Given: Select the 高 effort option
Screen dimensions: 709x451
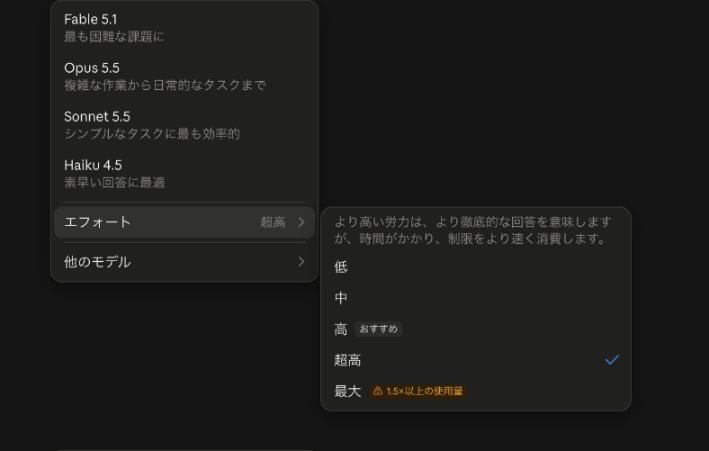Looking at the screenshot, I should [x=476, y=329].
